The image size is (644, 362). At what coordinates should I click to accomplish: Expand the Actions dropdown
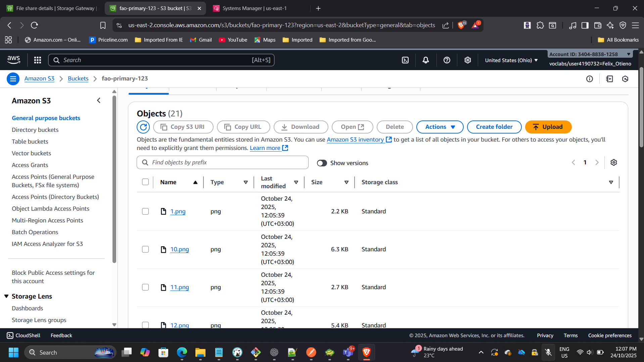click(x=440, y=127)
